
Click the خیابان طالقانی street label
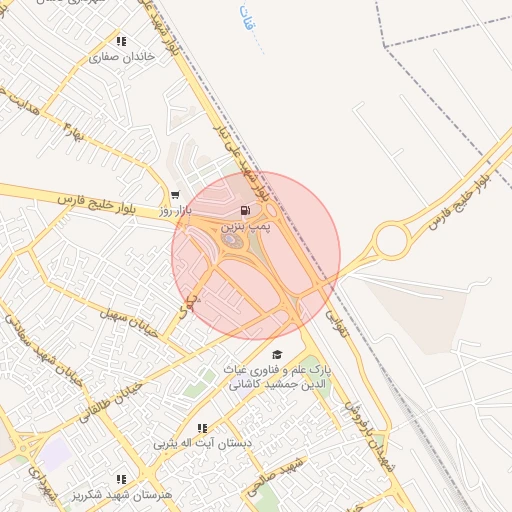pyautogui.click(x=111, y=403)
